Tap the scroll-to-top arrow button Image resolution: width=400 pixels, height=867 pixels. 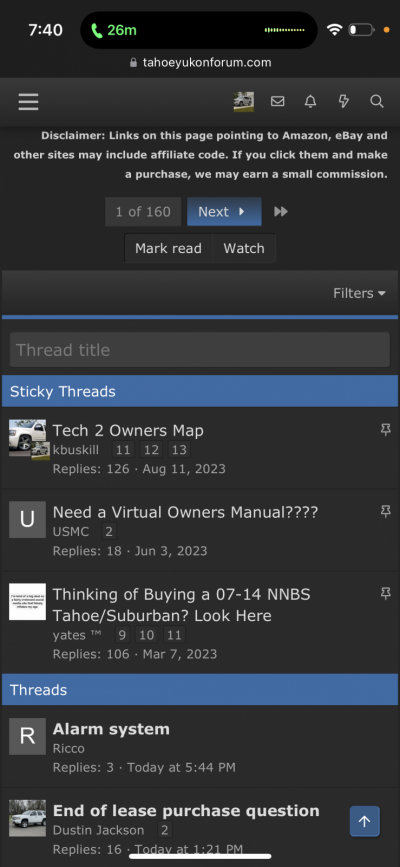pyautogui.click(x=365, y=821)
